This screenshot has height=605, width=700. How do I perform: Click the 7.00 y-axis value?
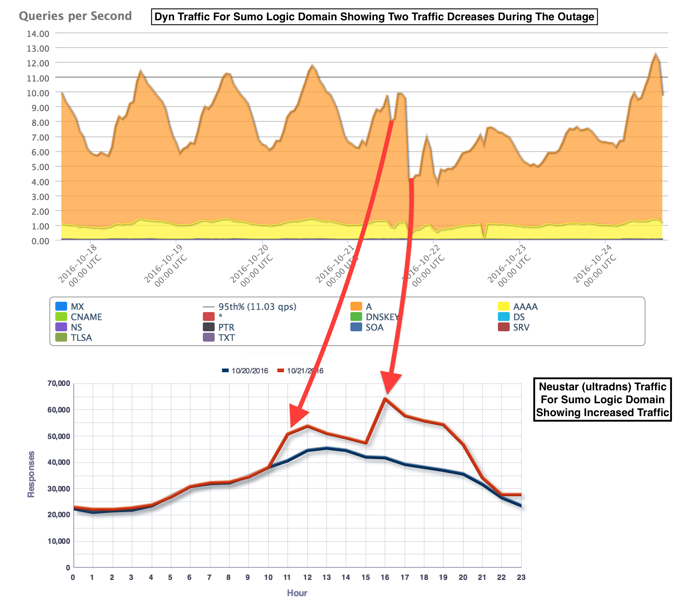tap(40, 137)
